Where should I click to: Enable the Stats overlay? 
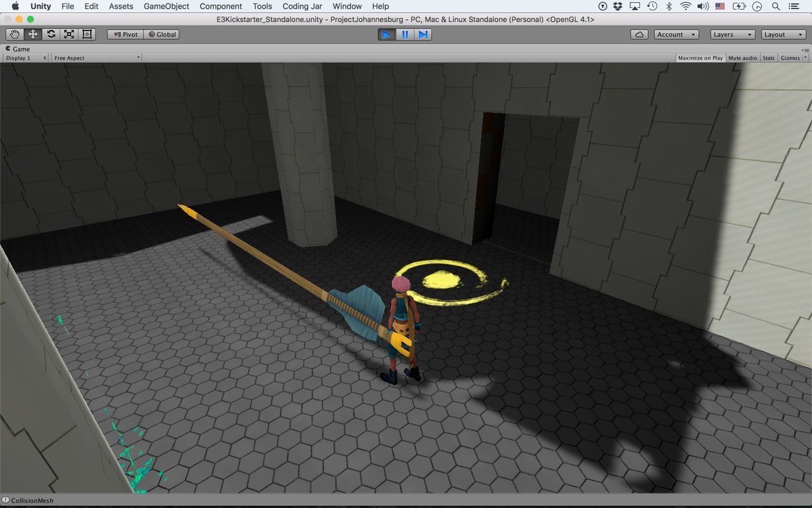point(769,58)
